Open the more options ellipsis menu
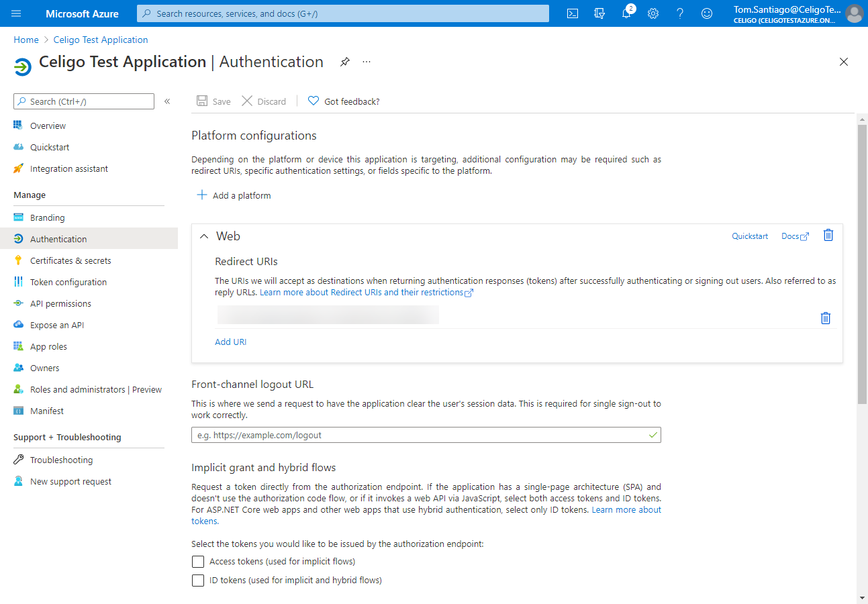868x604 pixels. 367,62
